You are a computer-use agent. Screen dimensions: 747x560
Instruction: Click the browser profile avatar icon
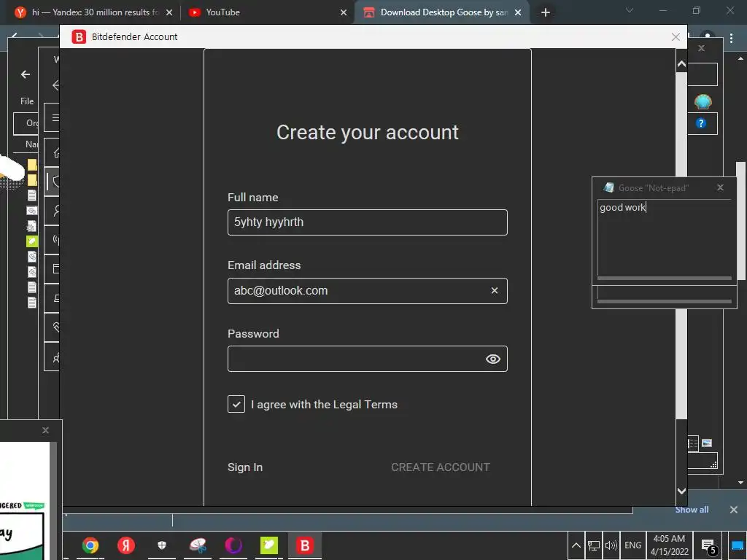point(708,36)
